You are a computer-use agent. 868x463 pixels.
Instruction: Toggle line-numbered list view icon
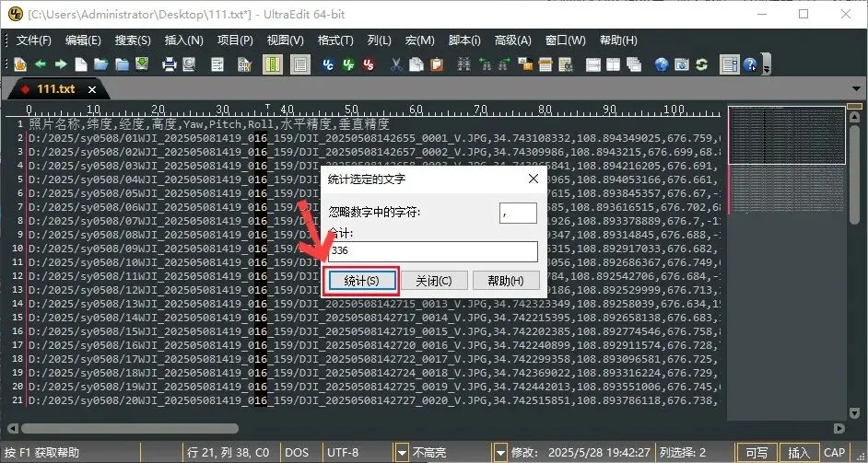point(300,64)
